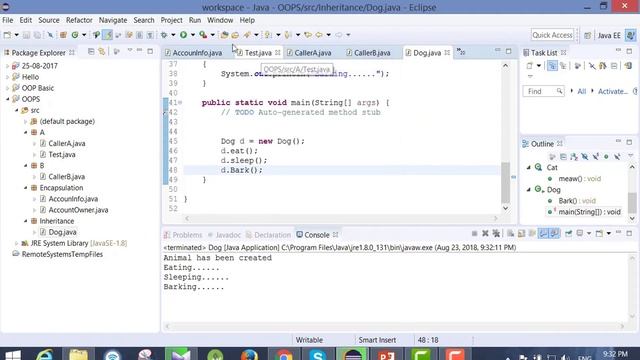The width and height of the screenshot is (640, 360).
Task: Open Firefox from the taskbar
Action: (249, 354)
